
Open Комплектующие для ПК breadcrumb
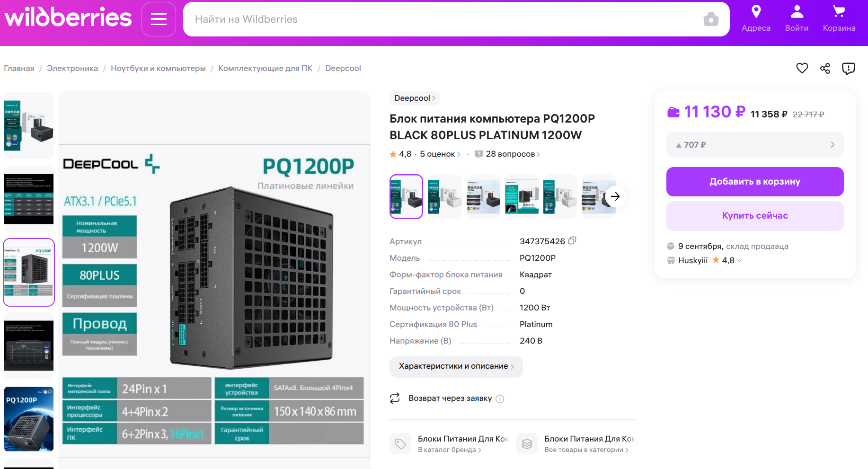coord(266,68)
